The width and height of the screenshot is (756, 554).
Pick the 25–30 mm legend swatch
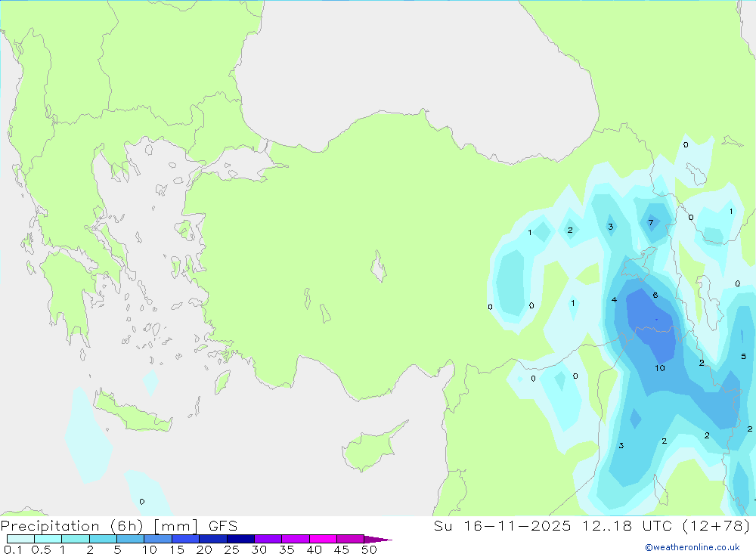coord(240,539)
